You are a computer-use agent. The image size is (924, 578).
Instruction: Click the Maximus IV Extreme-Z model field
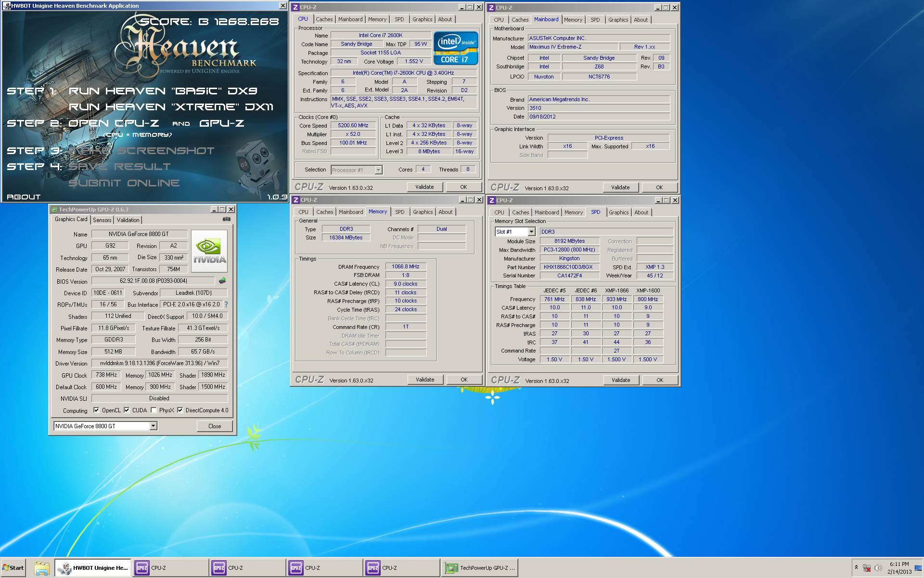(x=573, y=47)
